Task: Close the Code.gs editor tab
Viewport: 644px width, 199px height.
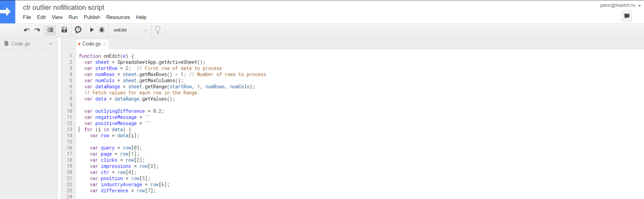Action: (x=105, y=44)
